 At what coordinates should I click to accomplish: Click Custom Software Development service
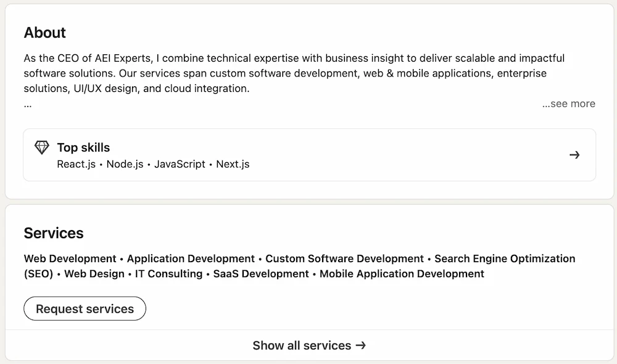[344, 259]
